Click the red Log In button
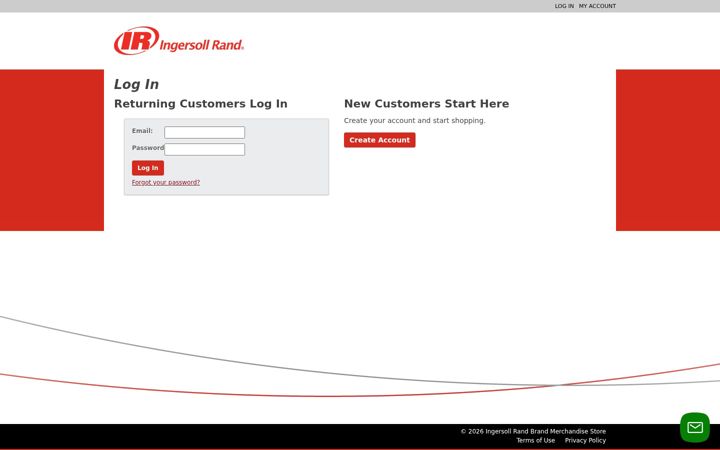Viewport: 720px width, 450px height. coord(148,168)
